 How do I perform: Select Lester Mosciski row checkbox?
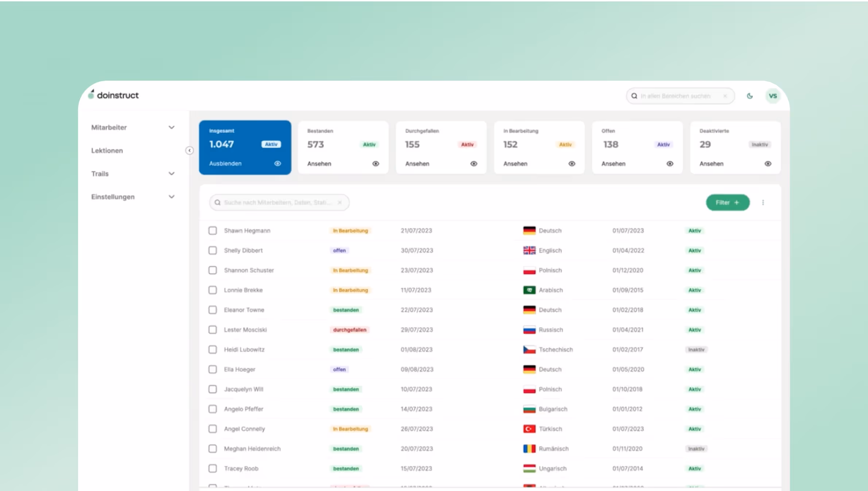[213, 330]
